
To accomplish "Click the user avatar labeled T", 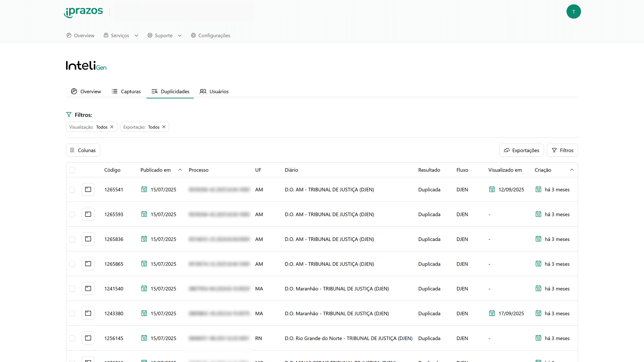I will coord(574,12).
